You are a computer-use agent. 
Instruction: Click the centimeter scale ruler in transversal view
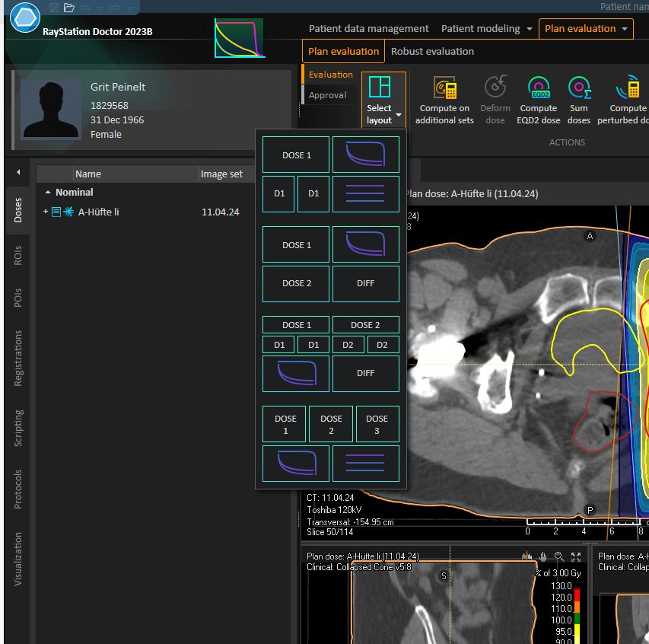586,527
